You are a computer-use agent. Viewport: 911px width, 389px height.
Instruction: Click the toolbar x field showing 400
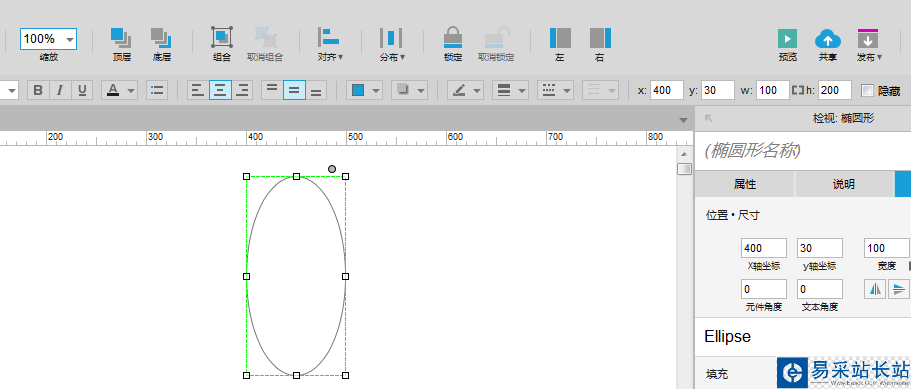point(667,90)
